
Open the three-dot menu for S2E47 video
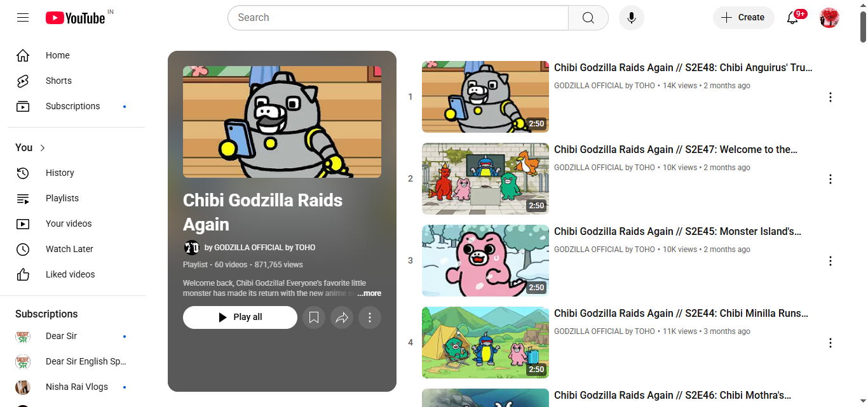830,179
